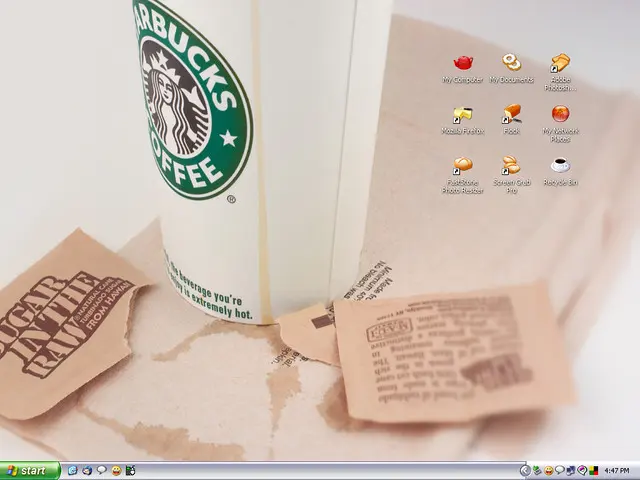Viewport: 640px width, 480px height.
Task: Open the My Documents desktop icon
Action: [511, 62]
